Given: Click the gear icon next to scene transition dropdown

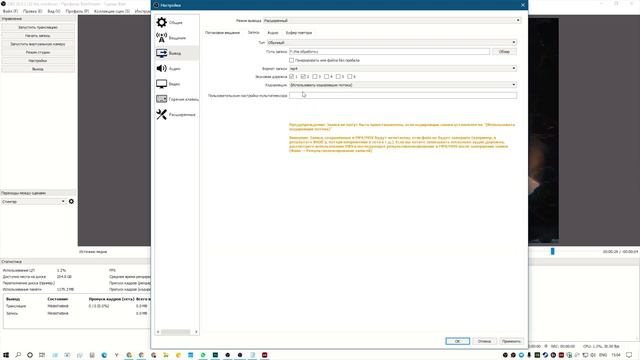Looking at the screenshot, I should pyautogui.click(x=71, y=202).
